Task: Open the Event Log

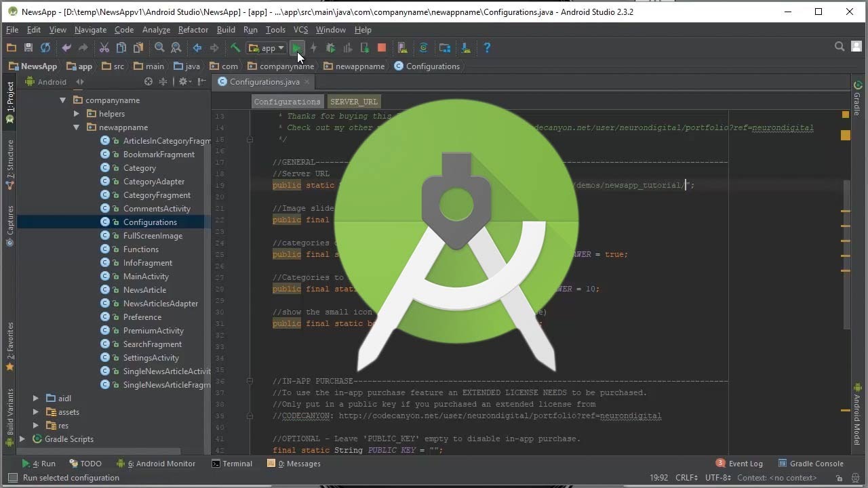Action: [x=739, y=464]
